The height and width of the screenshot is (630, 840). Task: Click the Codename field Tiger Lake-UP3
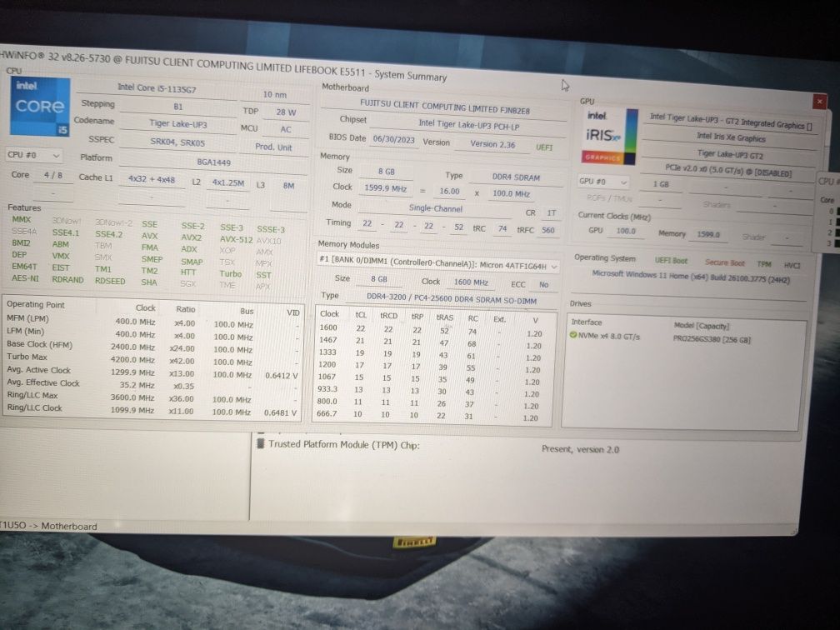[x=177, y=123]
